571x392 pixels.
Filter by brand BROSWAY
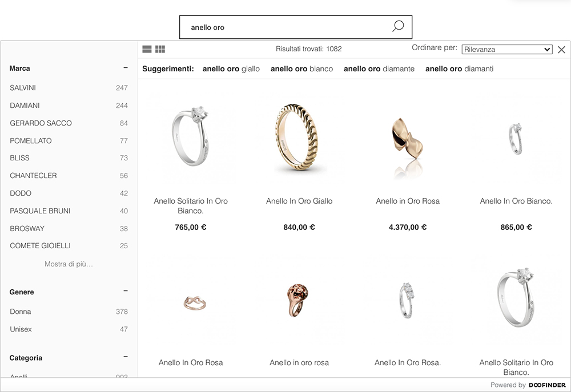[69, 229]
